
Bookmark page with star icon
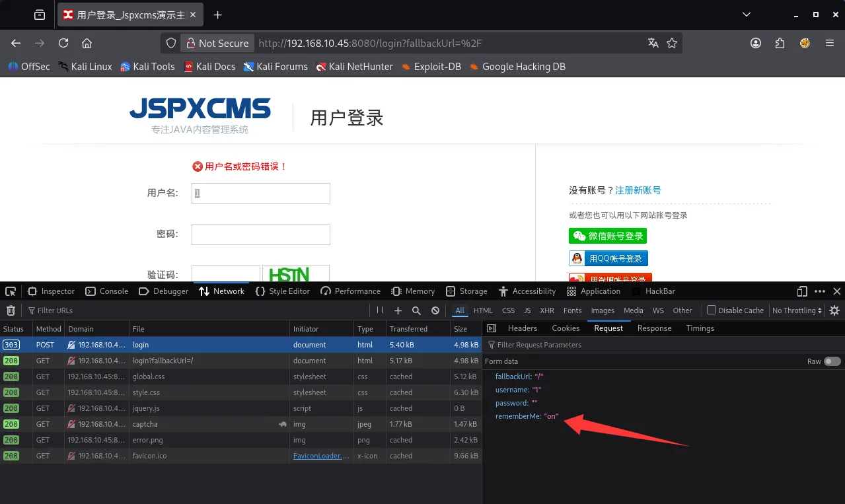[672, 43]
